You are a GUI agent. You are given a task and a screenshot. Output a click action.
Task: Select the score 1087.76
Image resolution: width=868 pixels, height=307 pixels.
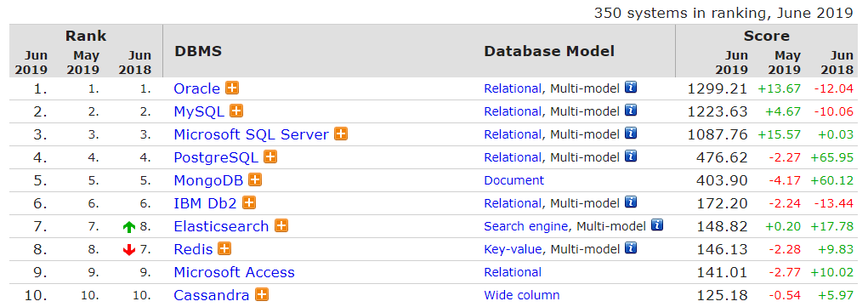coord(717,134)
